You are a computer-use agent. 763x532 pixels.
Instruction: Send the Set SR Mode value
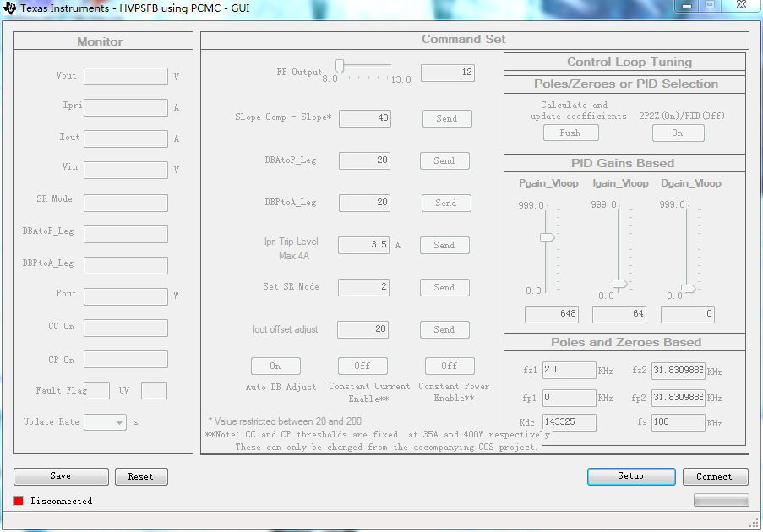444,287
